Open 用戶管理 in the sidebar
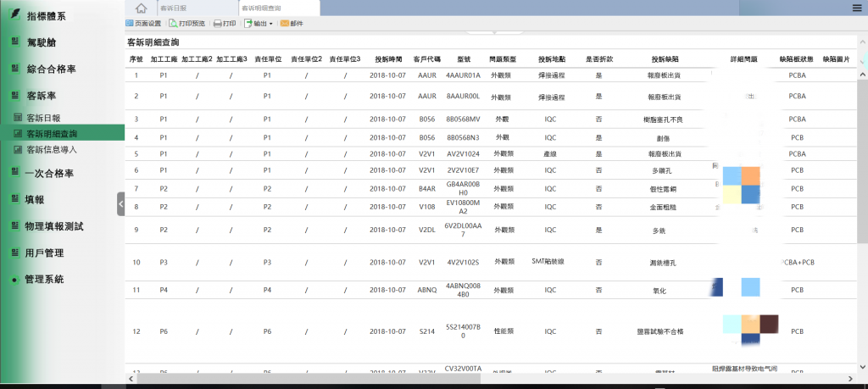868x389 pixels. [x=44, y=253]
